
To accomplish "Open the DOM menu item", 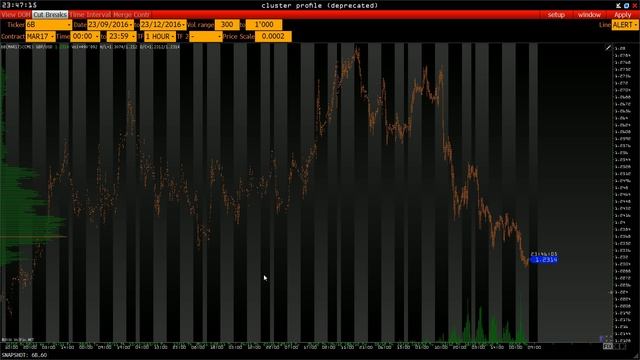I will [24, 15].
